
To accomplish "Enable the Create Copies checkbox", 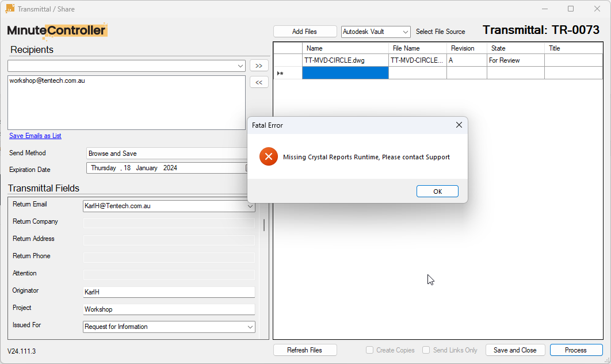I will pos(369,350).
